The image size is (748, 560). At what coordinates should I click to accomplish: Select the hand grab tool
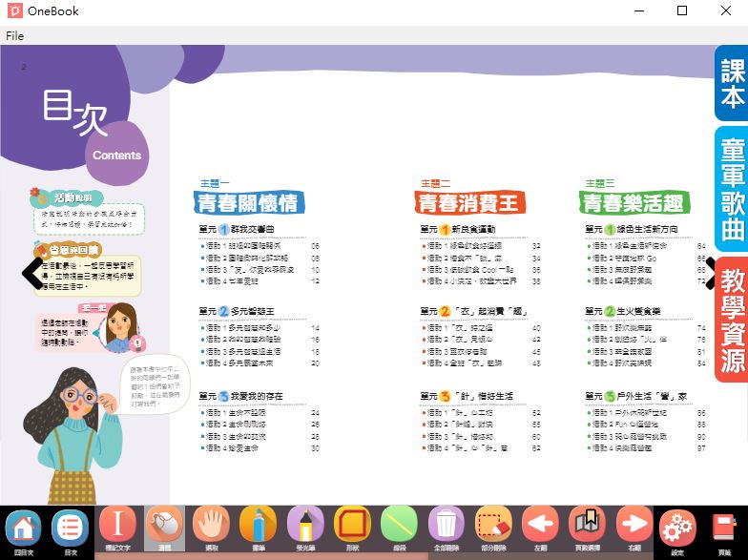212,524
